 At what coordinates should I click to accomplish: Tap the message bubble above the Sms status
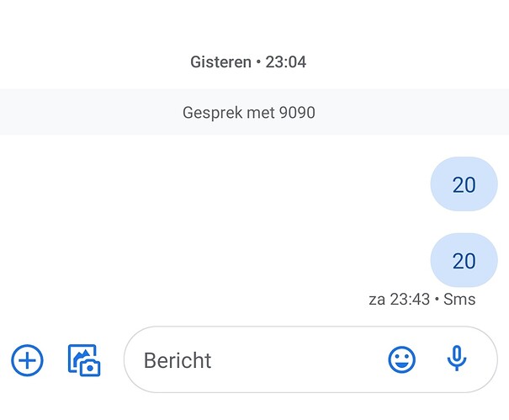click(464, 261)
